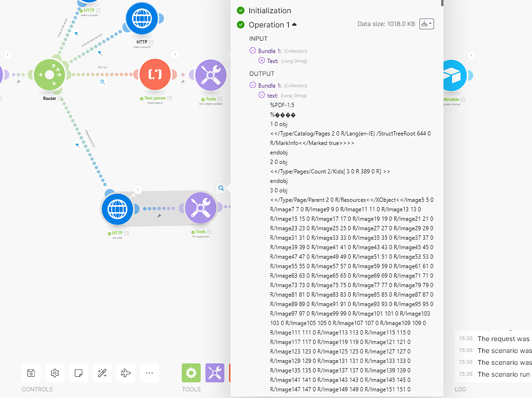Click filter icon on the upper-left HTTP route
This screenshot has width=532, height=398.
pyautogui.click(x=76, y=34)
